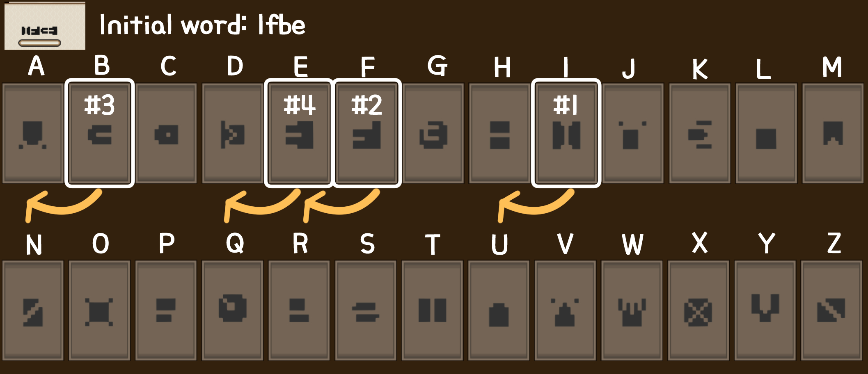Select the tile marked #4 under E
The height and width of the screenshot is (374, 868).
299,133
